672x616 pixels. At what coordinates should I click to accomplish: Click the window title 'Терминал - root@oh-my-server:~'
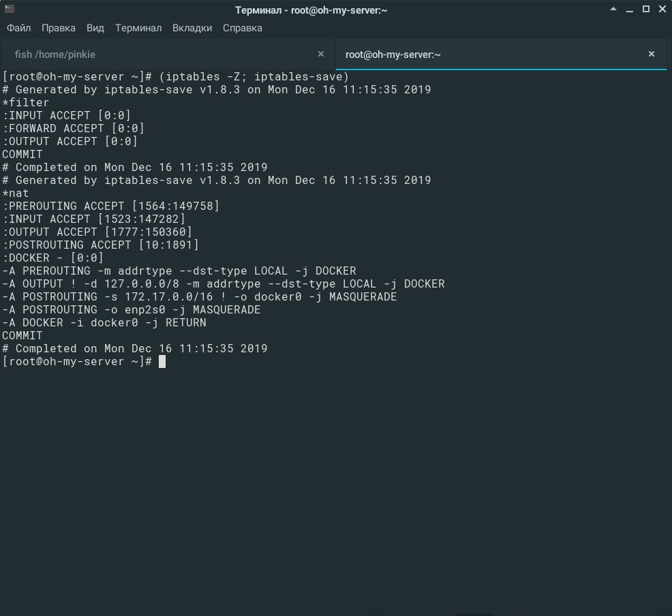coord(311,10)
